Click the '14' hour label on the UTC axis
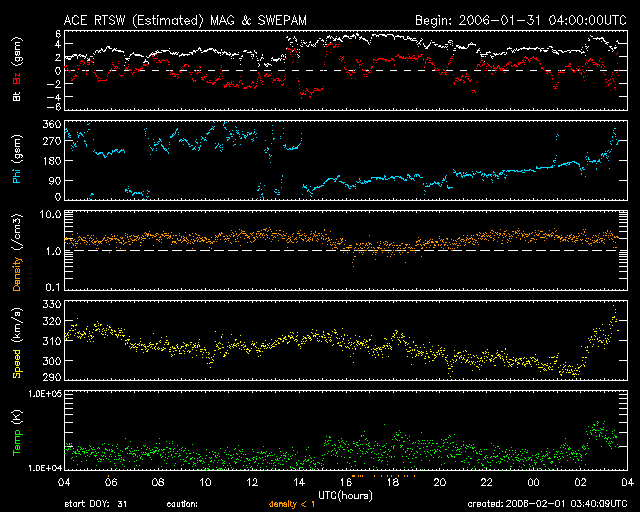The image size is (640, 512). pyautogui.click(x=299, y=483)
